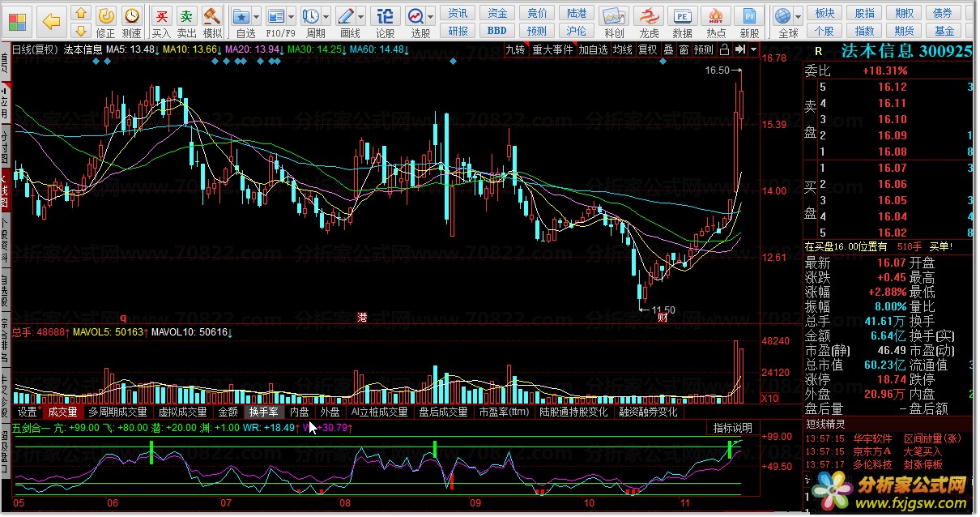Open the 数据 PE data icon
Viewport: 980px width, 517px height.
683,21
